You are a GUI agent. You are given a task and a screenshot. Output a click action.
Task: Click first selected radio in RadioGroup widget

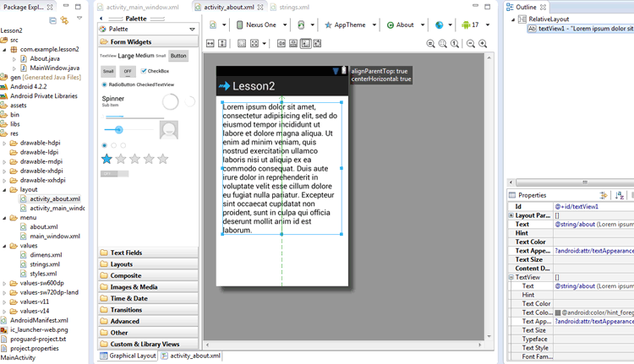pyautogui.click(x=105, y=145)
